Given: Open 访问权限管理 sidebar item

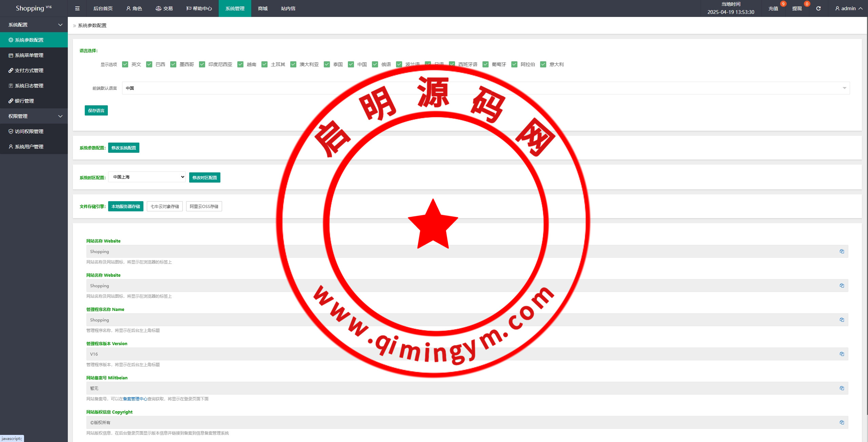Looking at the screenshot, I should click(x=29, y=131).
